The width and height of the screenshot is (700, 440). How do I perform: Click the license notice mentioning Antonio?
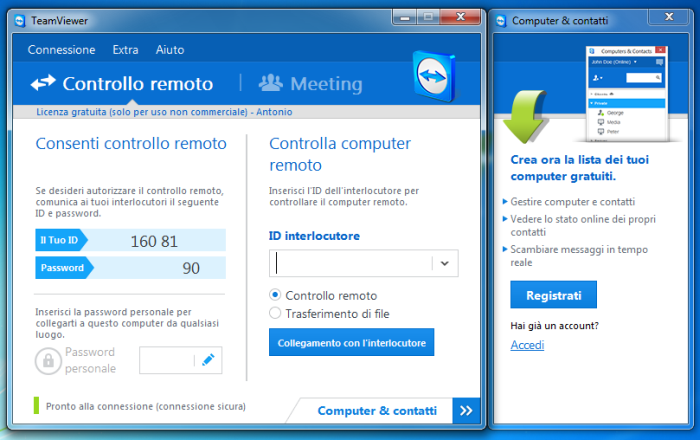pos(164,112)
